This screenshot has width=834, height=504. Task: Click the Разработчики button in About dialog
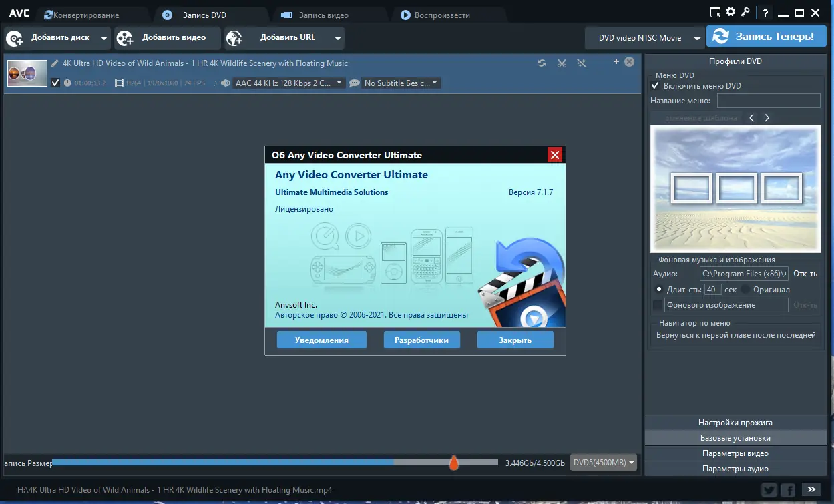(421, 340)
